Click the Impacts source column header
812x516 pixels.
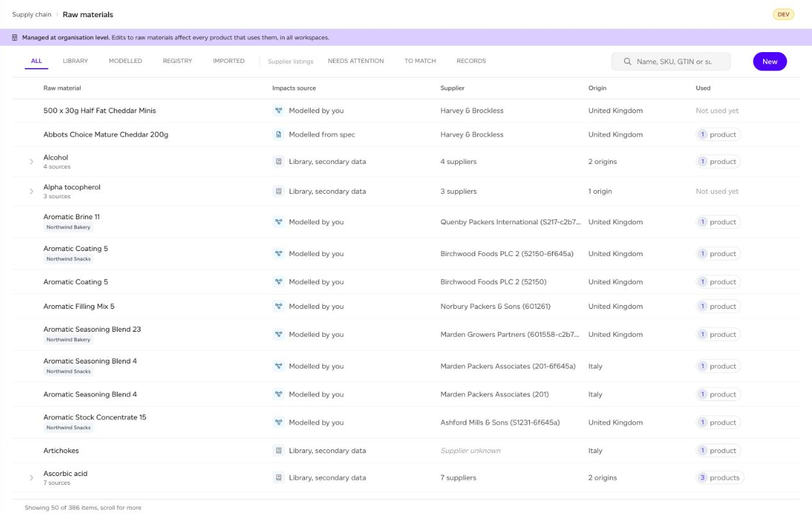click(x=294, y=88)
